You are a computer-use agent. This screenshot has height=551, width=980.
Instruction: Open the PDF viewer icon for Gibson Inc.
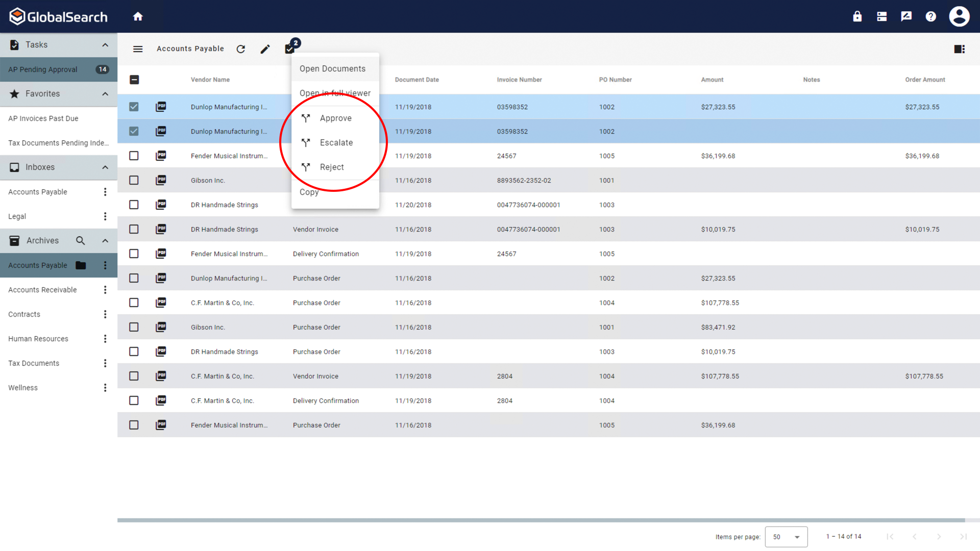click(x=161, y=180)
